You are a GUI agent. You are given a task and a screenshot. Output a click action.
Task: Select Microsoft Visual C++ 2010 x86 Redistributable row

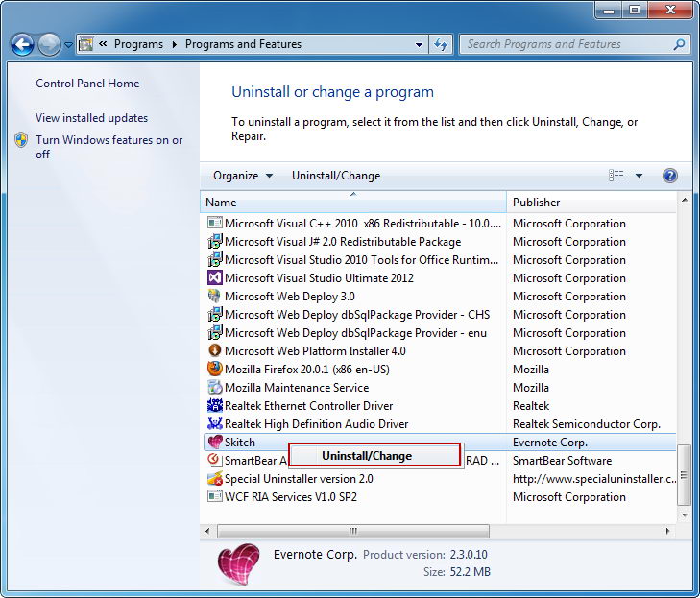click(x=440, y=223)
